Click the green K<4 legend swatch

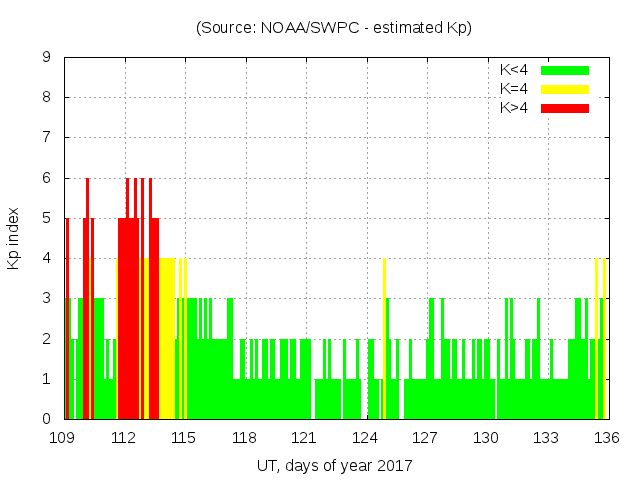coord(565,70)
